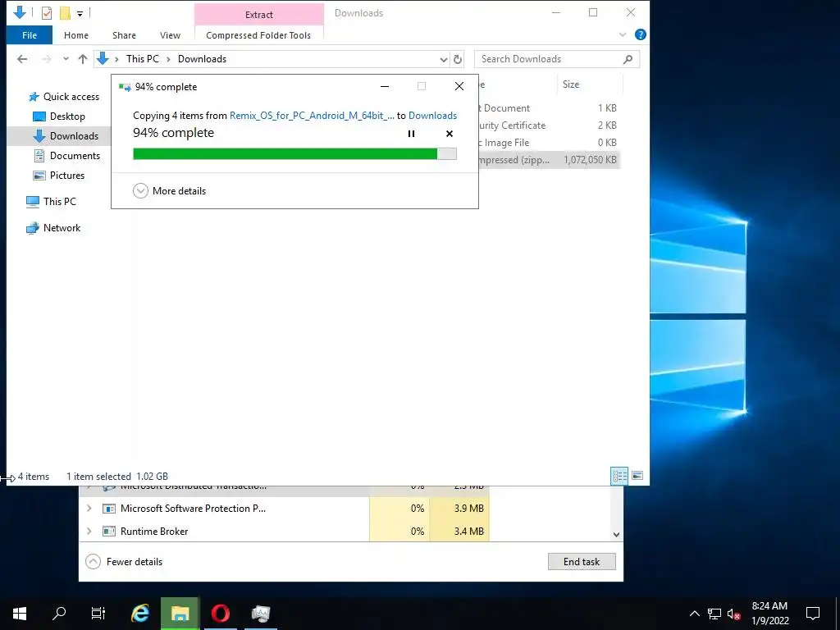Open the Windows Start menu

point(20,614)
